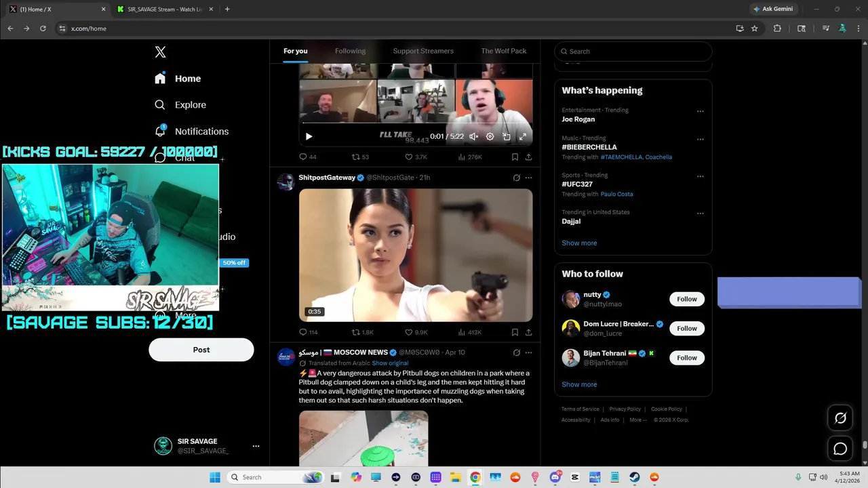Seek on the top video's progress bar
Screen dimensions: 868x488
(x=416, y=123)
